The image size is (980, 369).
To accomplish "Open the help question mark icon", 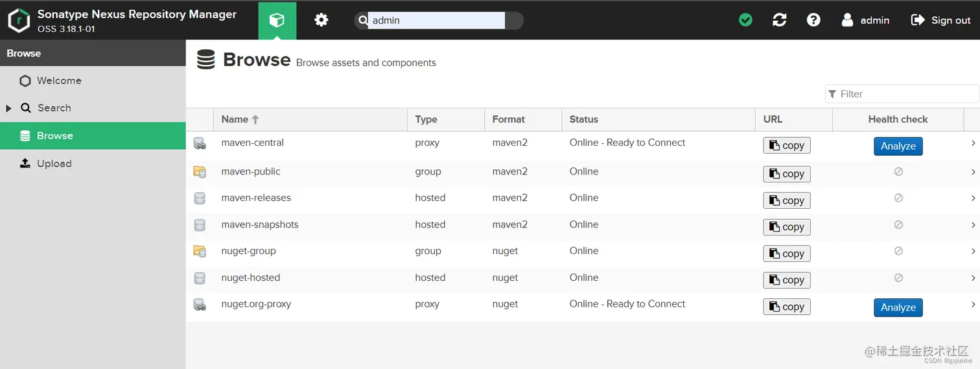I will coord(813,20).
